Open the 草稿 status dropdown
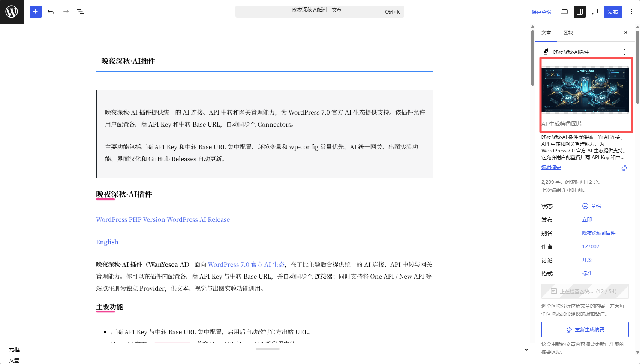Viewport: 640px width, 364px height. click(592, 206)
